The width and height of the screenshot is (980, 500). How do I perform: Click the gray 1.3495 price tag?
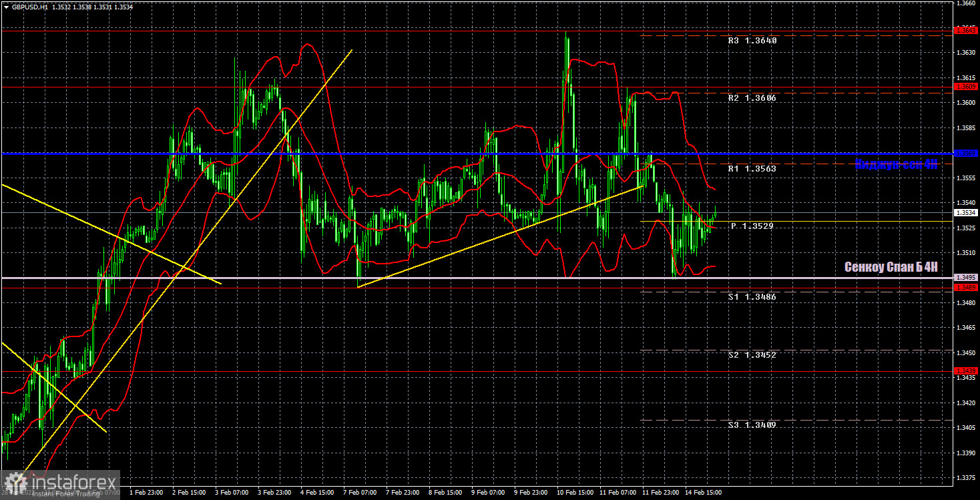(x=966, y=278)
